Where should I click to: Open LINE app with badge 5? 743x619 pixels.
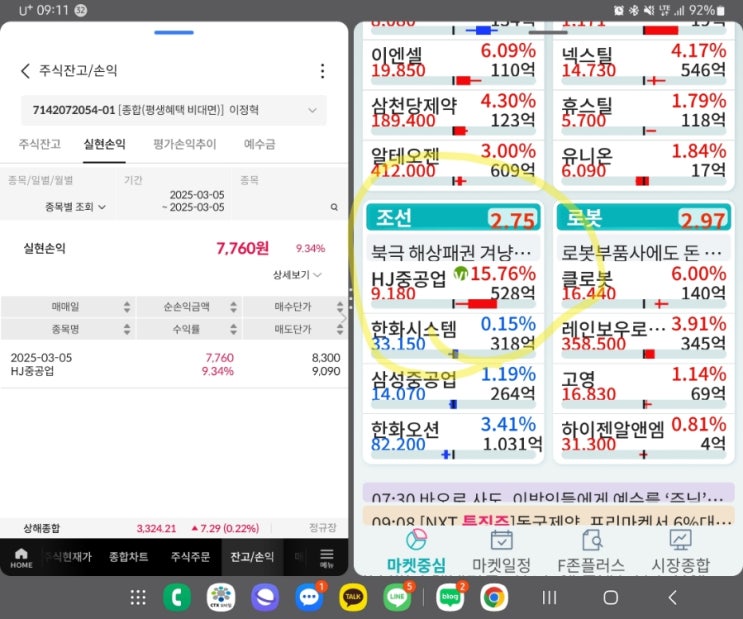tap(397, 597)
